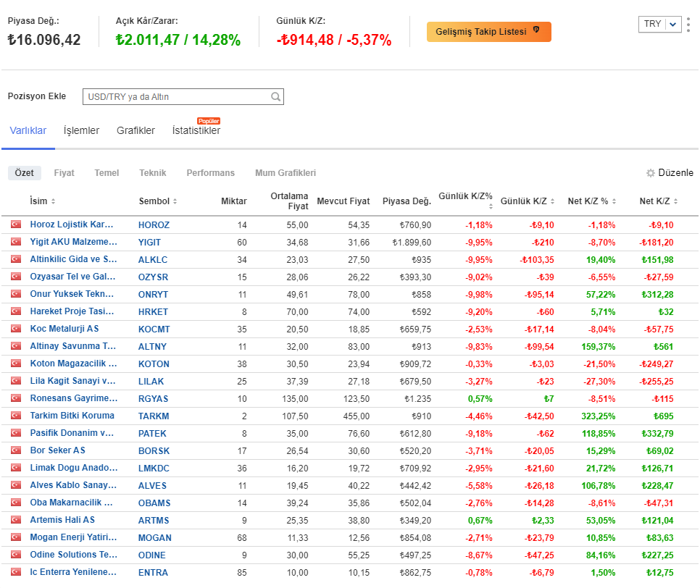Click the Turkish flag in the ALKLC row
Image resolution: width=700 pixels, height=588 pixels.
16,259
